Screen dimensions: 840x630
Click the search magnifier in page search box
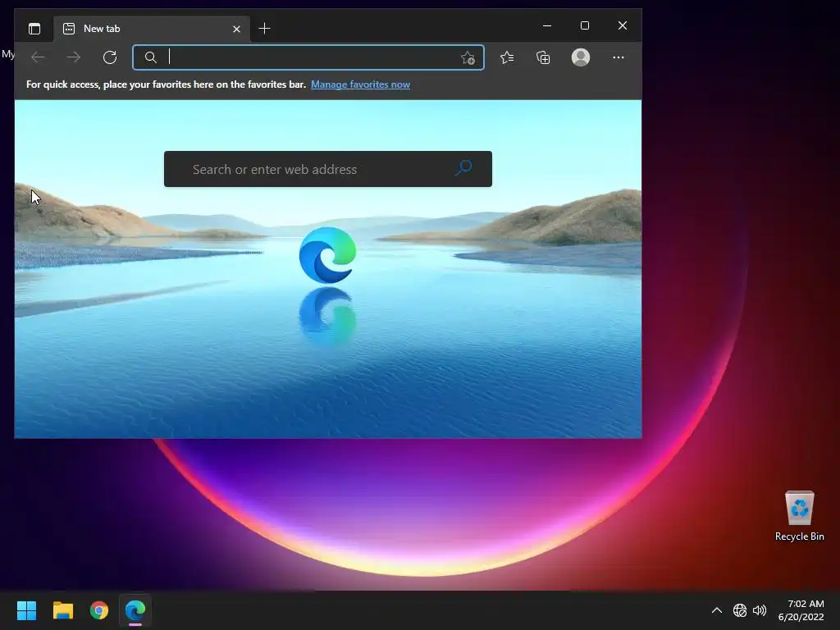pos(463,168)
